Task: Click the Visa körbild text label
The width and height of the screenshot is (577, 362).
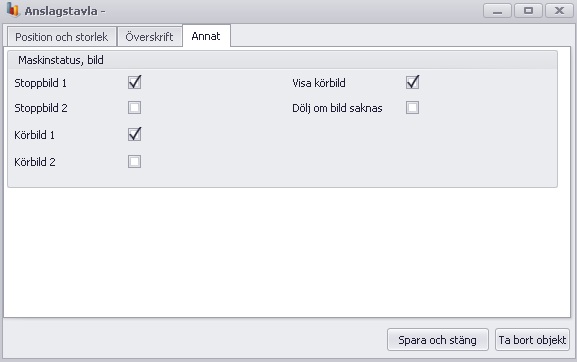Action: tap(319, 83)
